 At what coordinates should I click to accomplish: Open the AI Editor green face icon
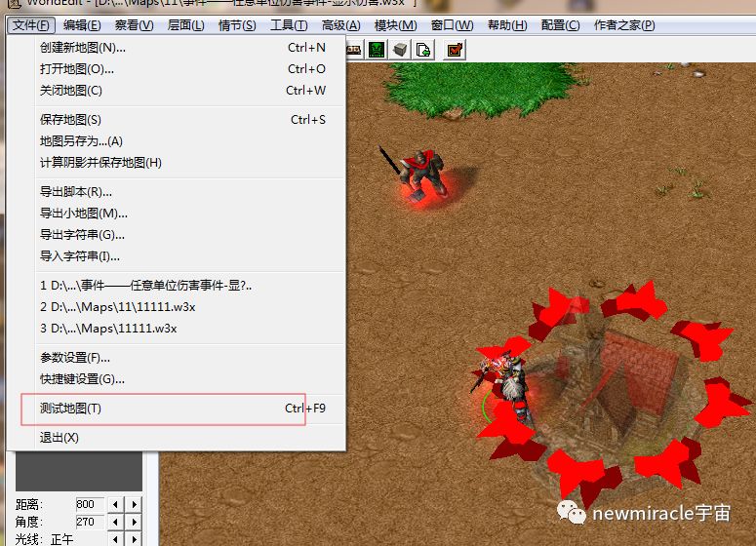[x=377, y=49]
